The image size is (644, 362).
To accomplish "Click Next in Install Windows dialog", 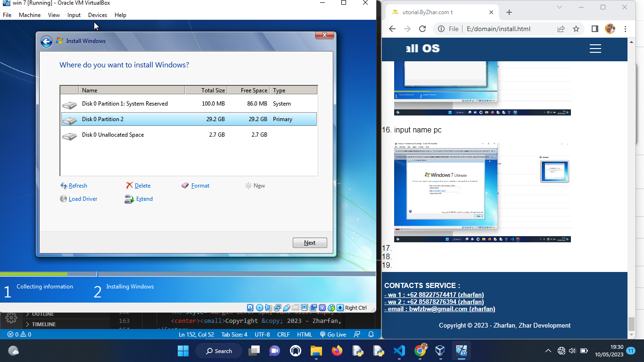I will [310, 243].
